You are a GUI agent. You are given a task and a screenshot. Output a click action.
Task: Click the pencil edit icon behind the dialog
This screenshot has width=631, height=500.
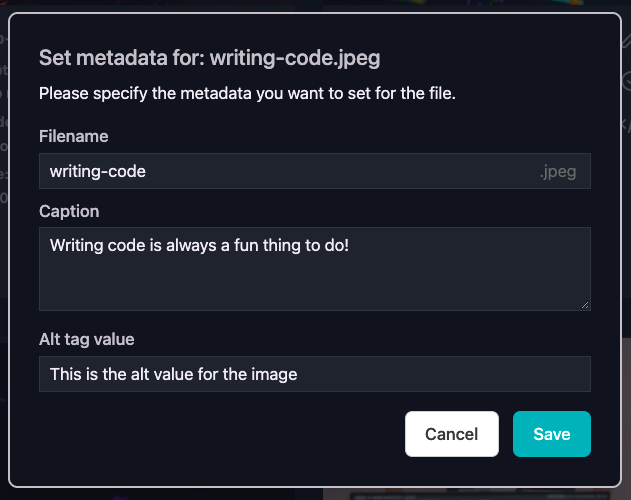pyautogui.click(x=627, y=40)
